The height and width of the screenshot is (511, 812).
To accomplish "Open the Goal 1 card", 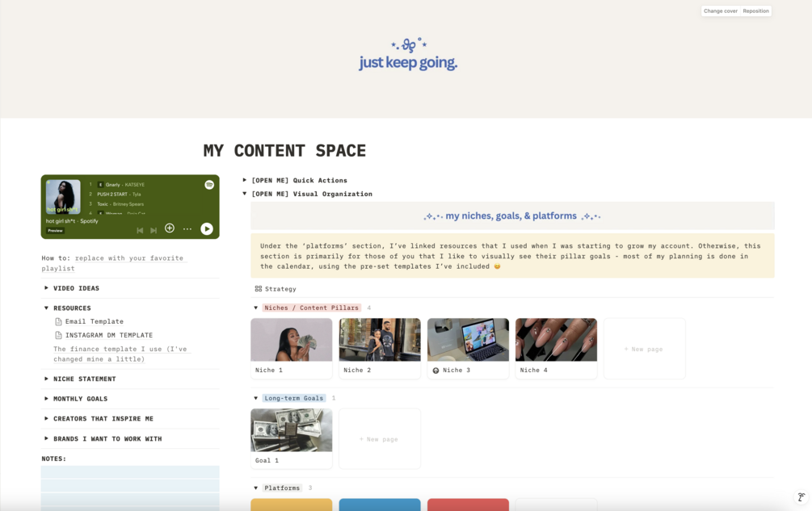I will (x=292, y=438).
